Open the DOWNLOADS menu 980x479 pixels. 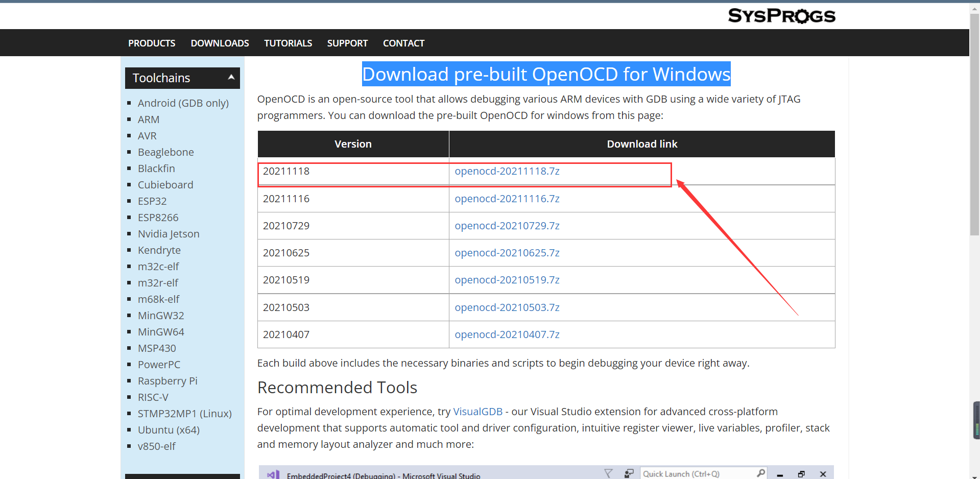(x=220, y=43)
